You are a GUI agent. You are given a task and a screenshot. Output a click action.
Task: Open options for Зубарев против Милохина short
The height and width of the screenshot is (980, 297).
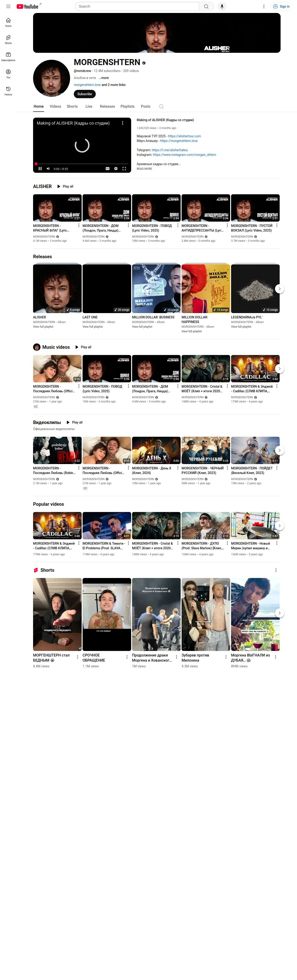226,657
